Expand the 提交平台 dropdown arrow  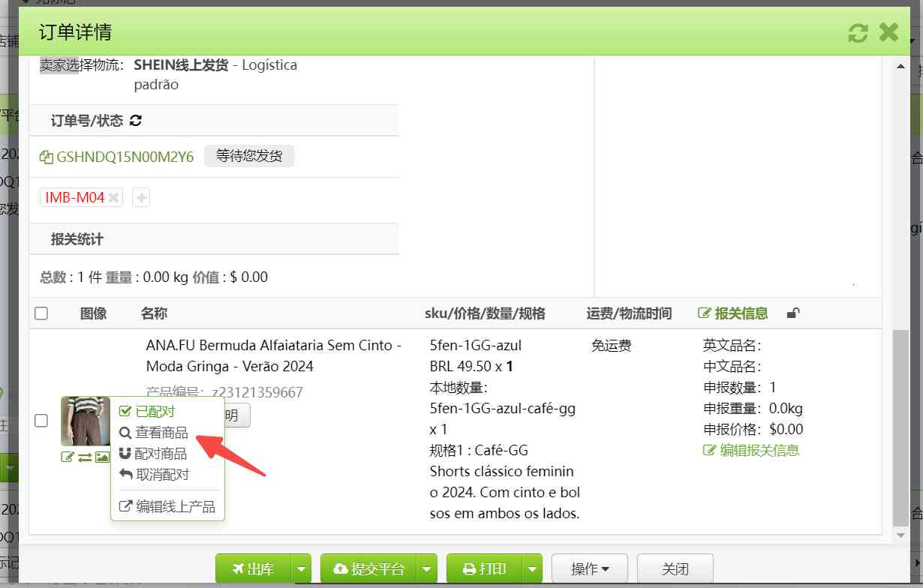tap(427, 569)
